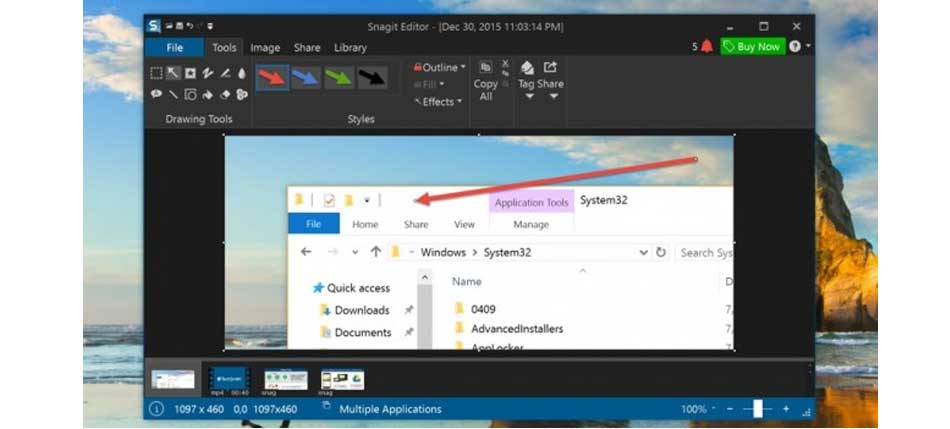
Task: Switch to the Share ribbon tab
Action: point(307,47)
